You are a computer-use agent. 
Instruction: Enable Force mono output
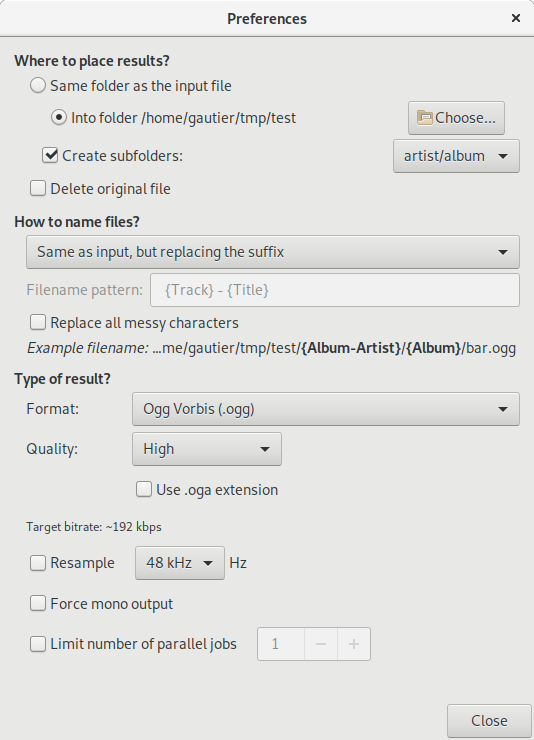click(38, 603)
